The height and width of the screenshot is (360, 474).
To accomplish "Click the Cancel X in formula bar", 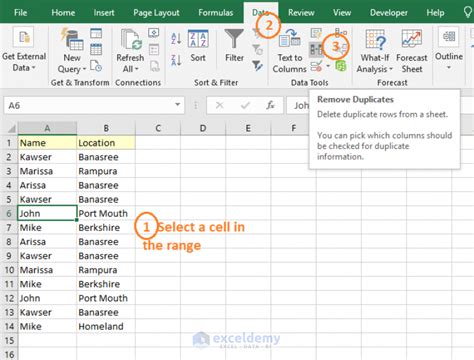I will tap(219, 105).
